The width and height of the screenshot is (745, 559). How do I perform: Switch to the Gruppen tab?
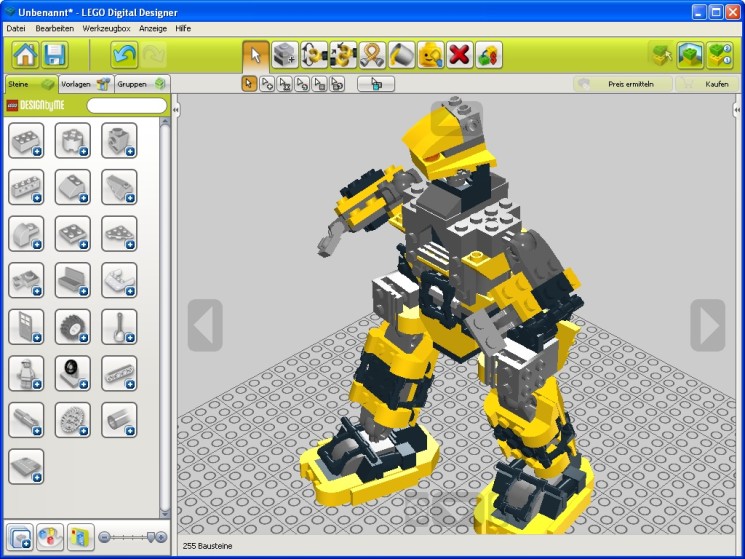[142, 84]
